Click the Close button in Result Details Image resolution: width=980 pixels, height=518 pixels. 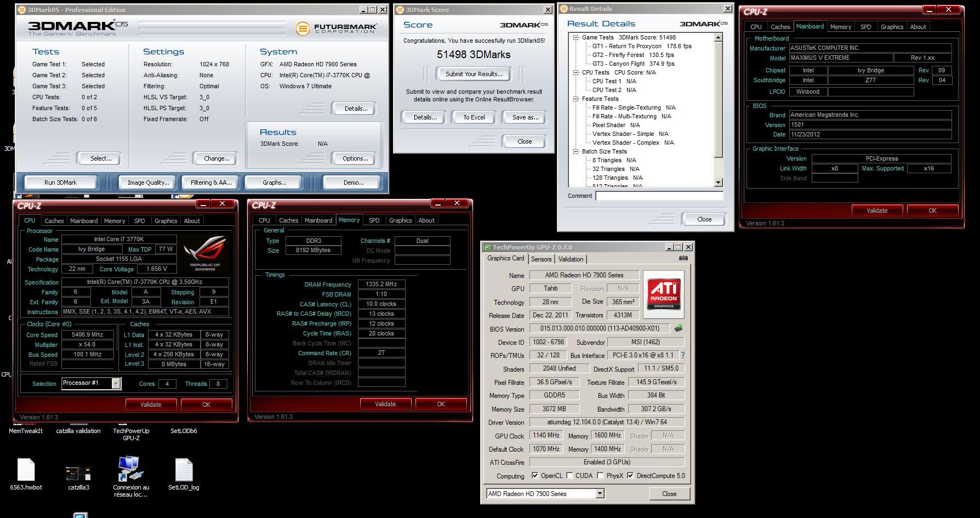(704, 219)
